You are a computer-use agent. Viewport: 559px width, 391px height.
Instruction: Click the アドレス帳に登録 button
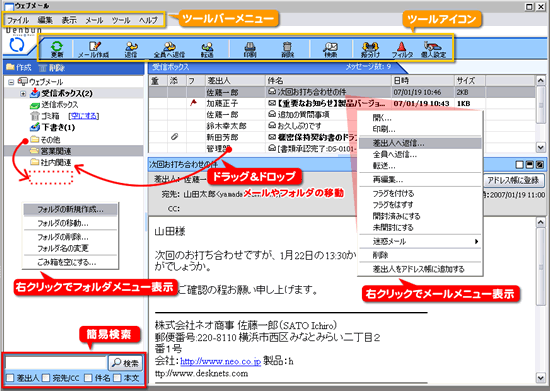513,180
